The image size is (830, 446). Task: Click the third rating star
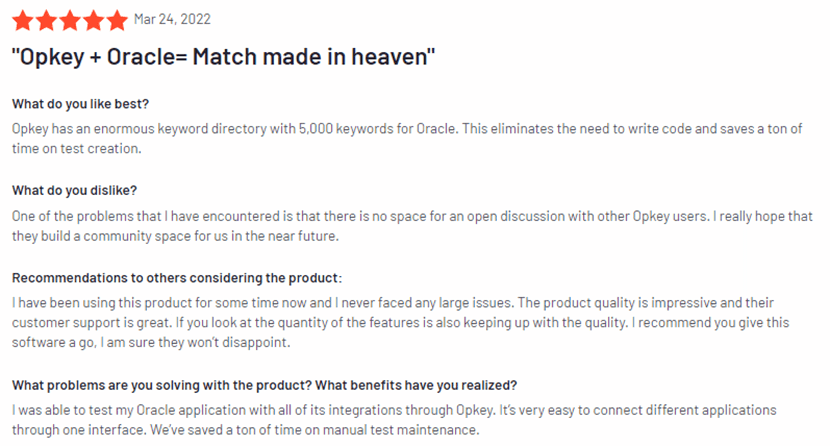(x=69, y=19)
